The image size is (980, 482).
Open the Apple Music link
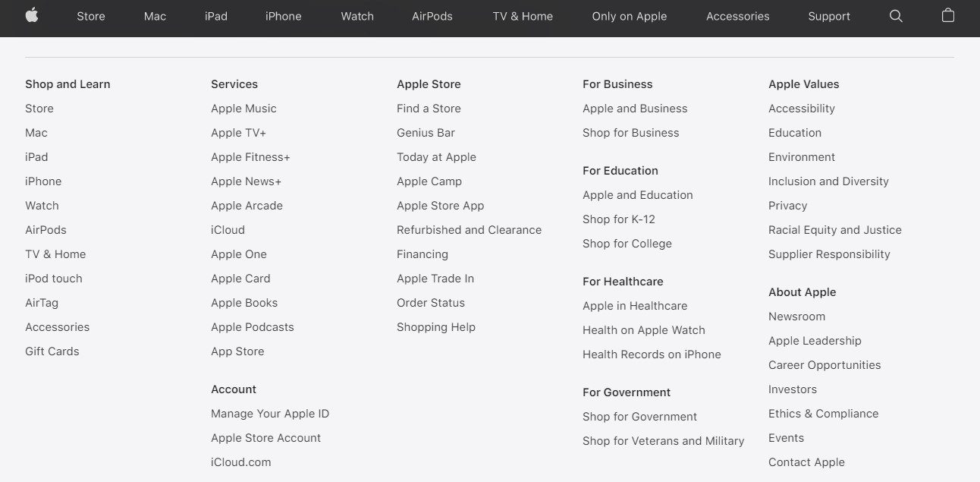[243, 108]
